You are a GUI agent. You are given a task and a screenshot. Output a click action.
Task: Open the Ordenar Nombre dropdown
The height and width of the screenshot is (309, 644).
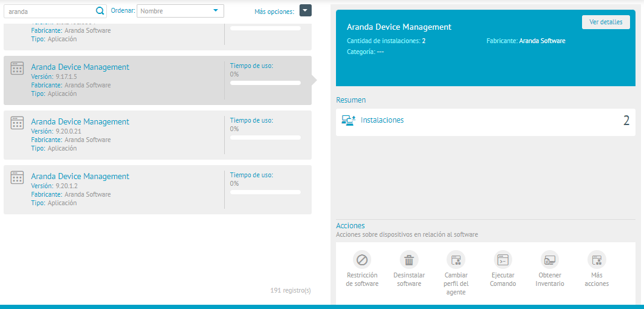180,11
